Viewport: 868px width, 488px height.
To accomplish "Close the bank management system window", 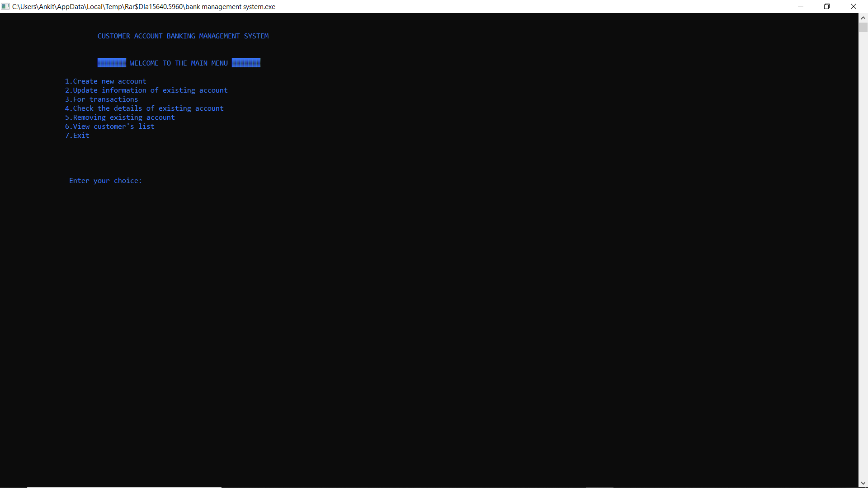I will click(x=854, y=6).
